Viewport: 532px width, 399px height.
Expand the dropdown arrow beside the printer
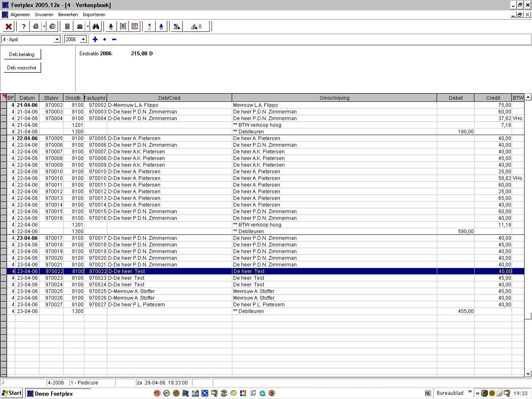click(44, 27)
